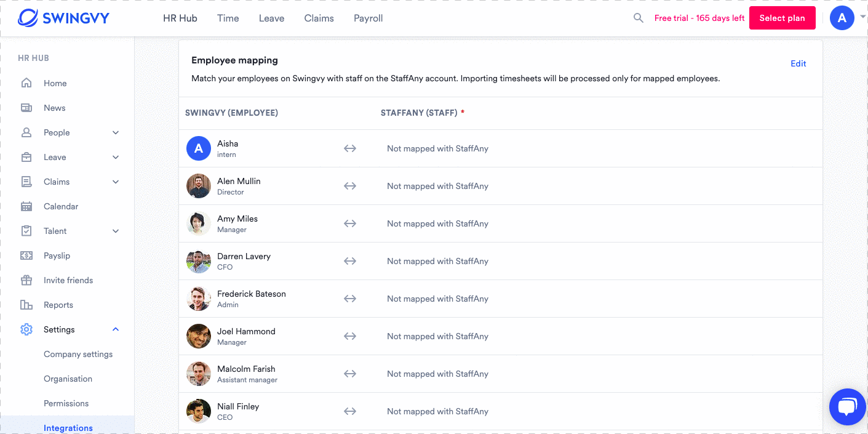Click Frederick Bateson's profile photo

pyautogui.click(x=199, y=299)
